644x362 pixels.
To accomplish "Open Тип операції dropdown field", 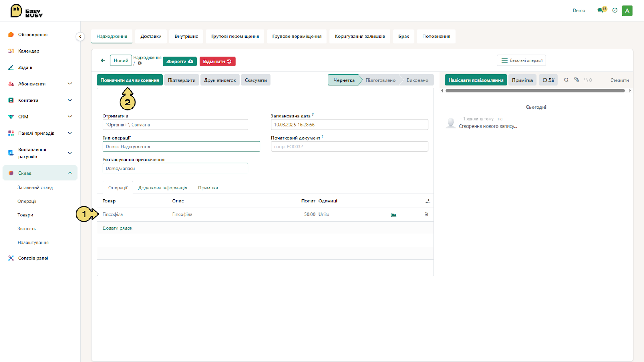I will pos(181,146).
